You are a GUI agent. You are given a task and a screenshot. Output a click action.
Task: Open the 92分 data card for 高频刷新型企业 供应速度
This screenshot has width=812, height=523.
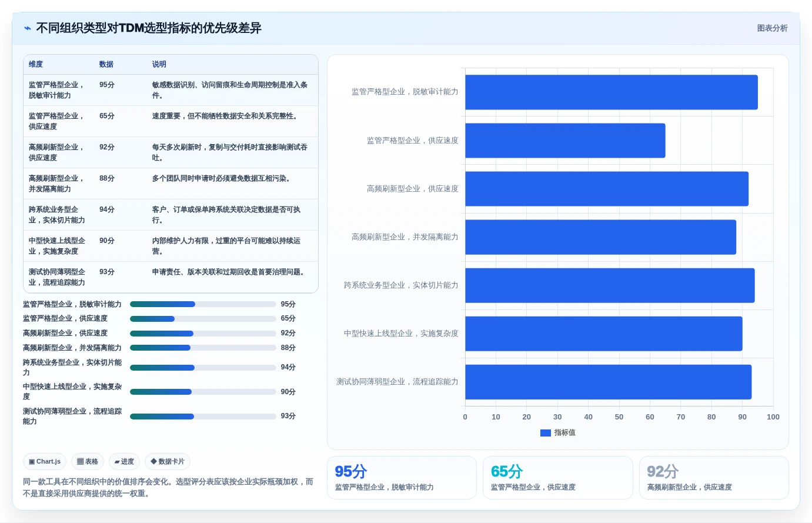click(714, 478)
